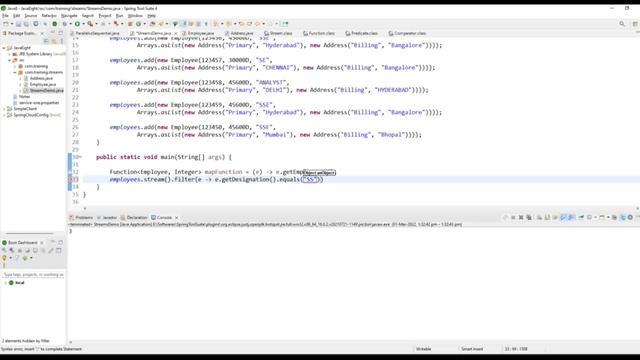Click the green Boot Dashboard toolbar icon
The height and width of the screenshot is (360, 640).
pos(54,24)
